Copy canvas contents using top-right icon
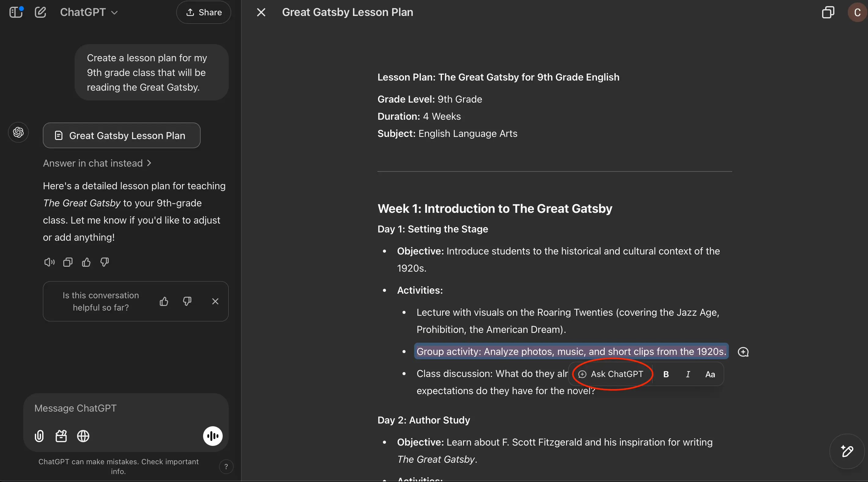Image resolution: width=868 pixels, height=482 pixels. [x=828, y=13]
